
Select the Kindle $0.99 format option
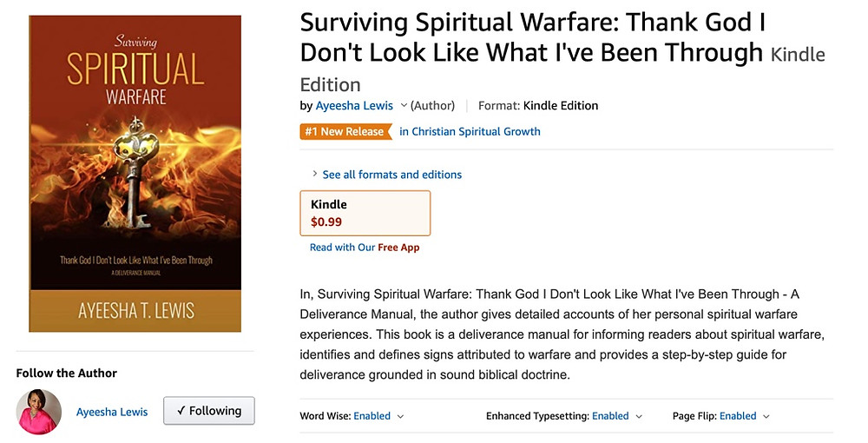point(365,213)
